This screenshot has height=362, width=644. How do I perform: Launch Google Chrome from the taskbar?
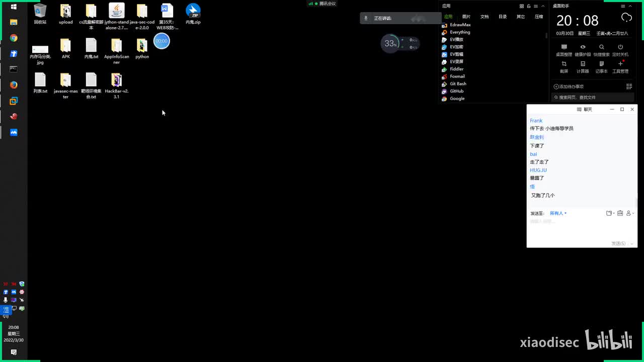14,38
